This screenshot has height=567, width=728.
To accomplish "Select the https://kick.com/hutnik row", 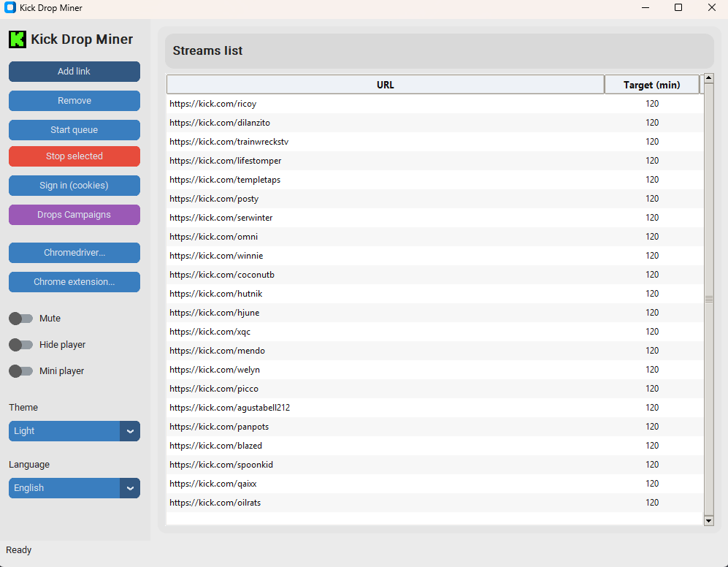I will 435,294.
